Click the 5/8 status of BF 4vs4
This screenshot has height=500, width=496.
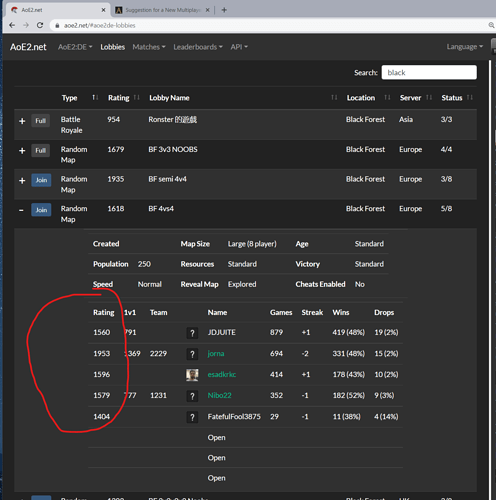click(x=446, y=209)
